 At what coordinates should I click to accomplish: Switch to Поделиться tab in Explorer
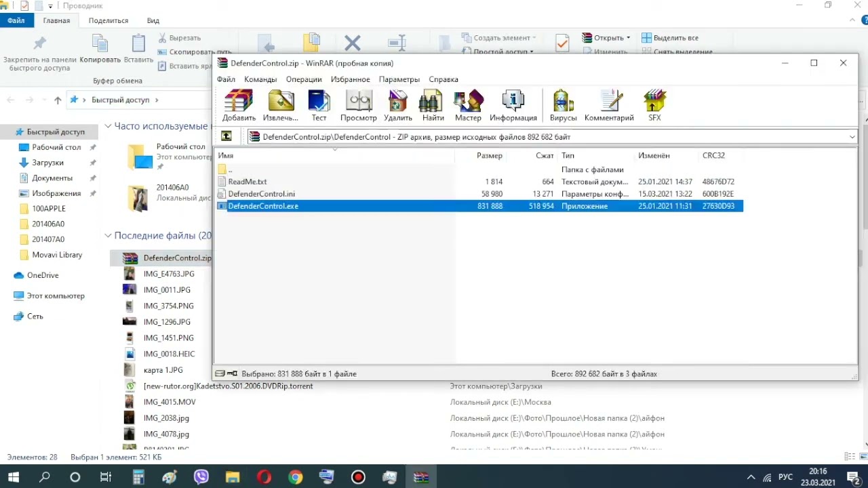[108, 20]
